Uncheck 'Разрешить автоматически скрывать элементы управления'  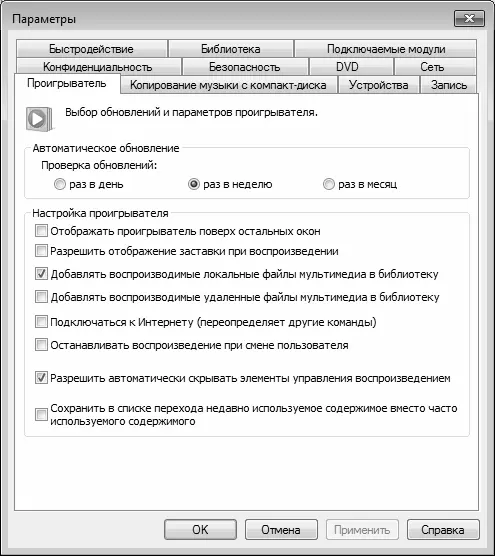point(41,378)
